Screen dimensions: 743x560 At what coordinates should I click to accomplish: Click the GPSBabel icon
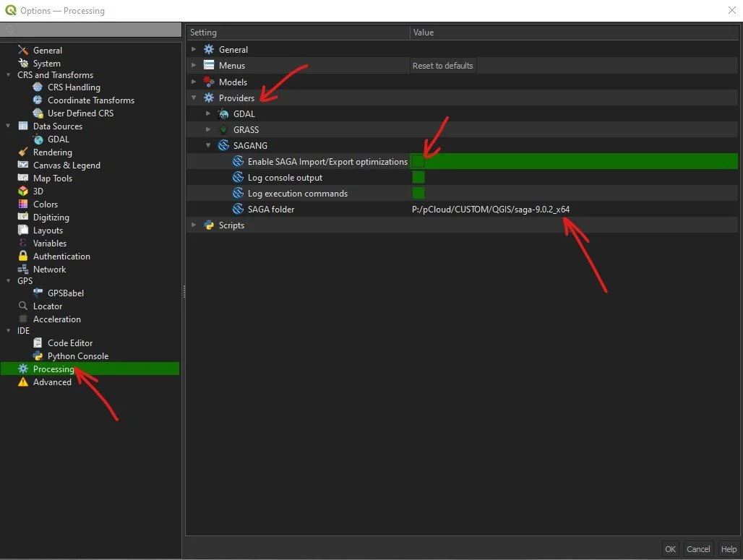tap(38, 293)
